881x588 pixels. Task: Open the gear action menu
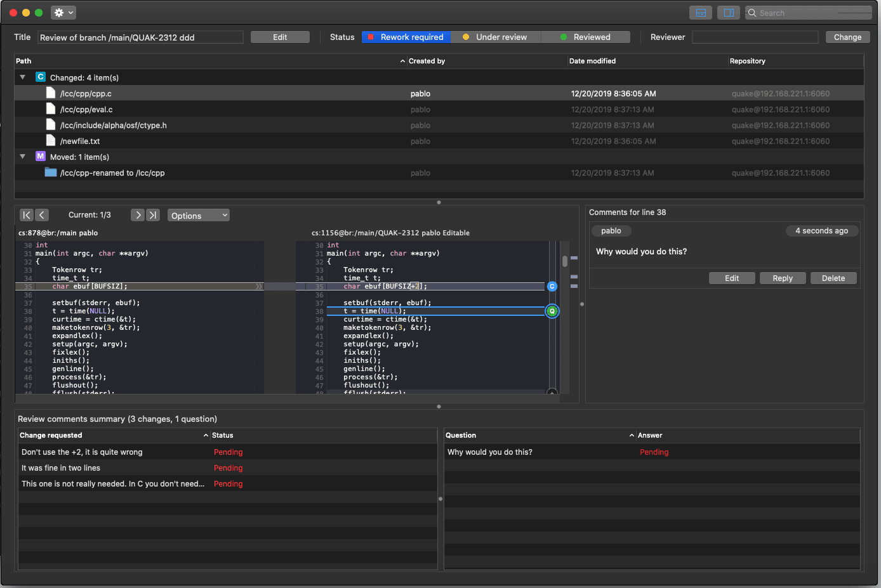click(x=62, y=12)
